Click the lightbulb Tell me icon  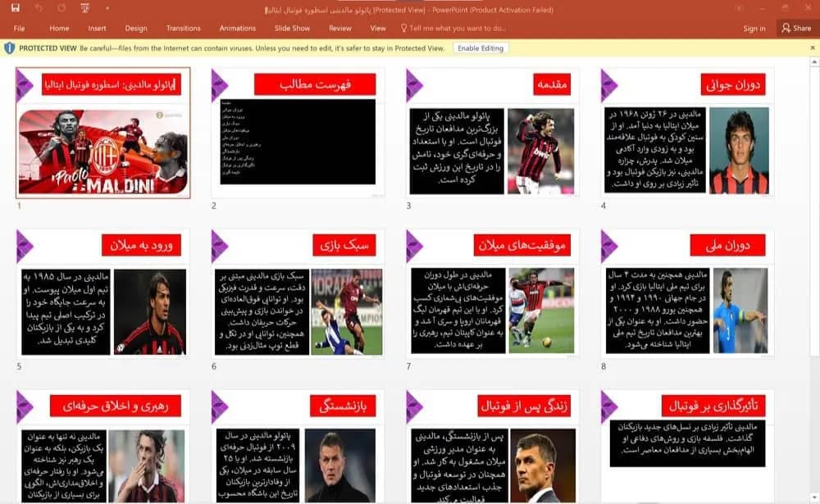pos(403,28)
